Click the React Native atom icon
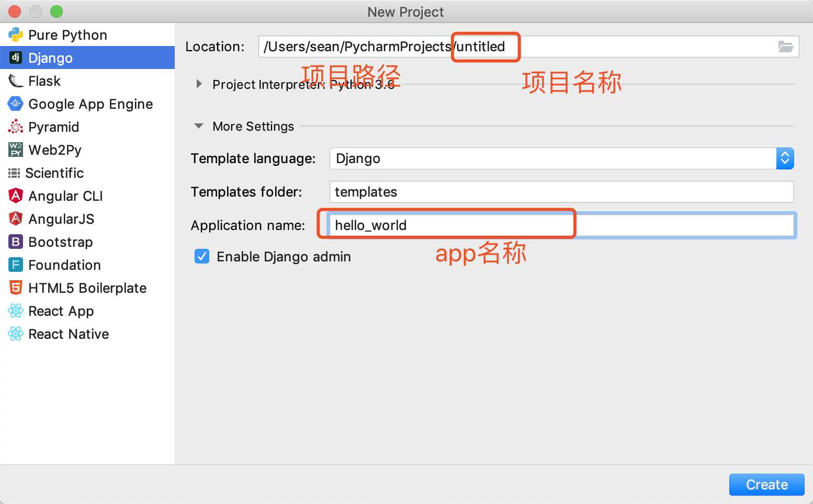Image resolution: width=813 pixels, height=504 pixels. pyautogui.click(x=16, y=334)
